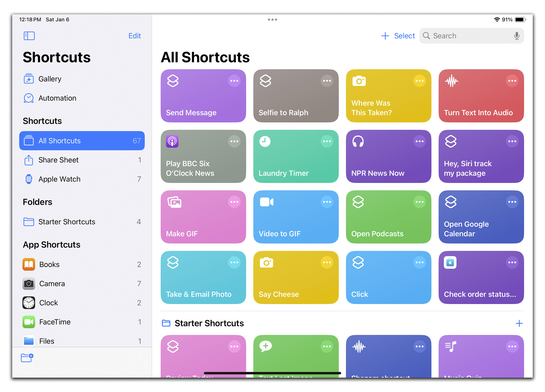Image resolution: width=545 pixels, height=392 pixels.
Task: Open Clock app shortcuts
Action: pyautogui.click(x=82, y=303)
